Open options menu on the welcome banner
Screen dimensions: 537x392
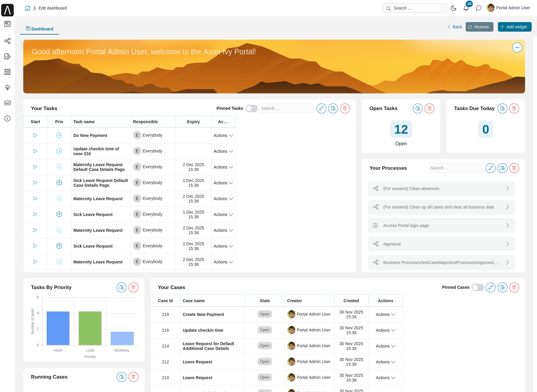(517, 47)
